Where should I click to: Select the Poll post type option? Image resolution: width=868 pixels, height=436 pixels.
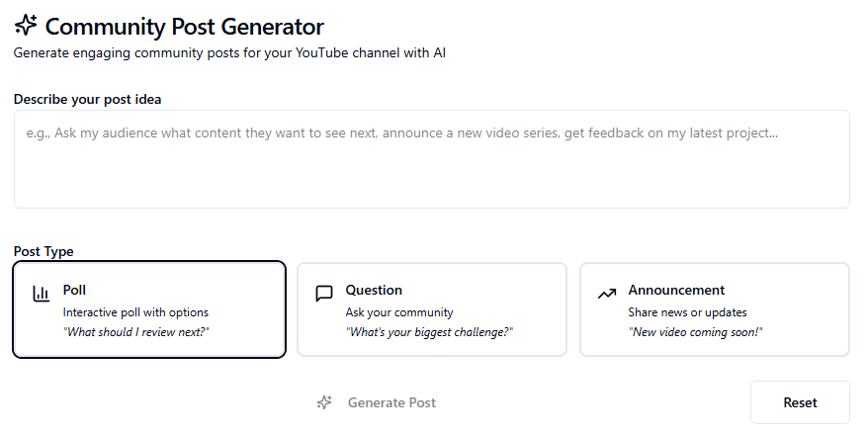coord(149,308)
